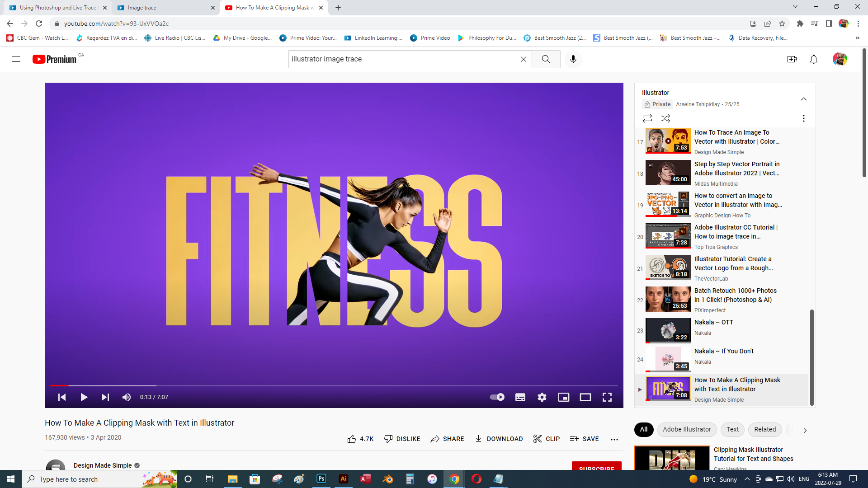868x488 pixels.
Task: Toggle subtitles closed captions
Action: (x=520, y=397)
